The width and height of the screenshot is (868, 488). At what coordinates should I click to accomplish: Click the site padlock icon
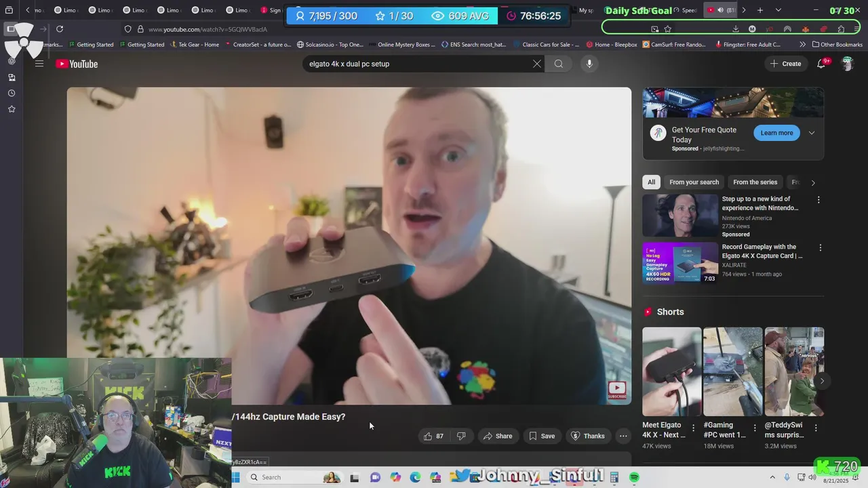[140, 29]
